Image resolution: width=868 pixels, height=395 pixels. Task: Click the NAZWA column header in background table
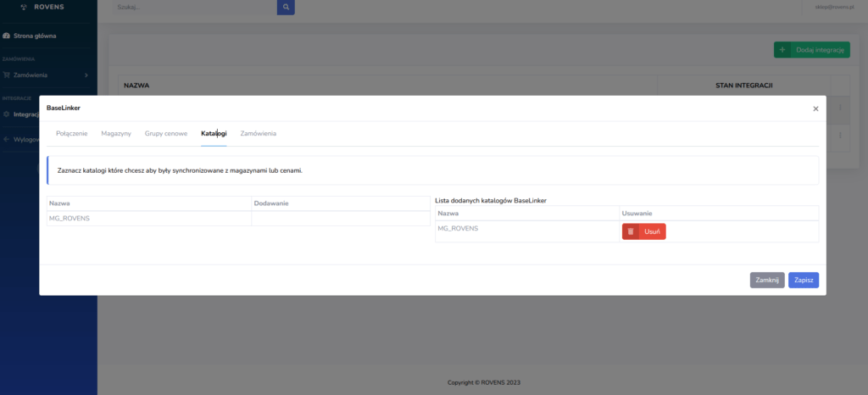tap(136, 86)
